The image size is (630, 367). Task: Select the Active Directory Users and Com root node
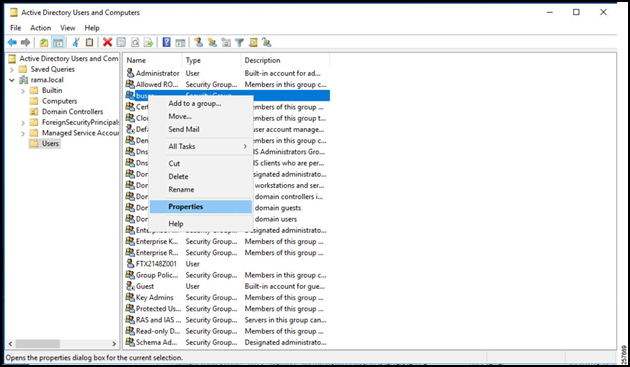tap(69, 59)
